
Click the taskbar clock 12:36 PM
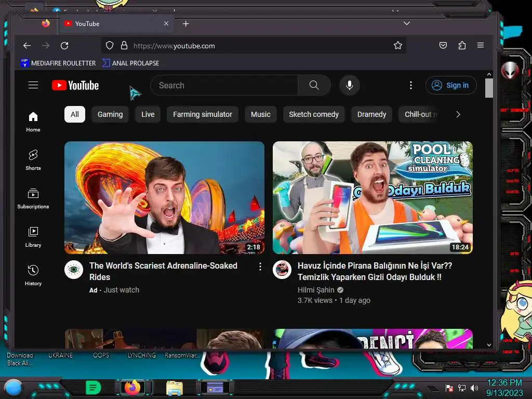pos(504,383)
